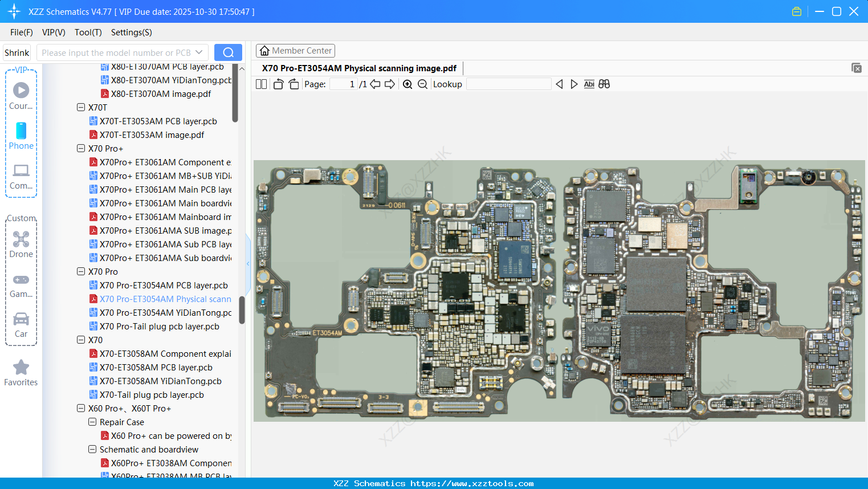Zoom out the PDF scanning image

click(x=423, y=84)
